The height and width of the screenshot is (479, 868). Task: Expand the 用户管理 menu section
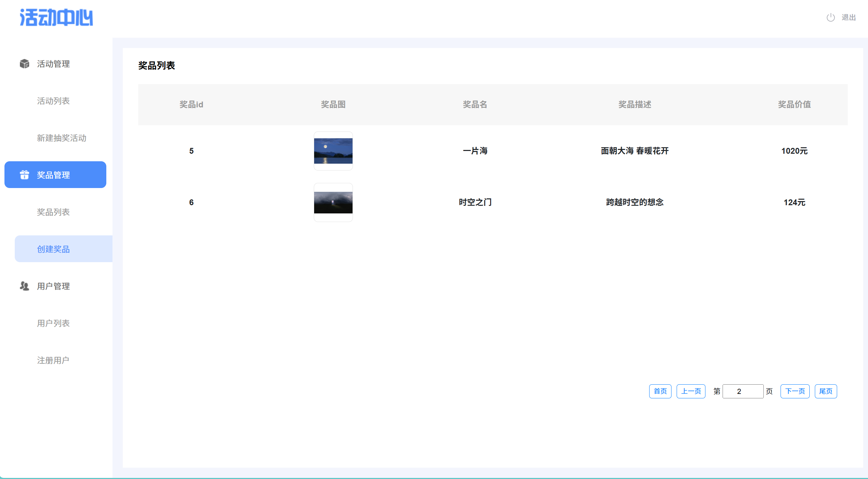(53, 286)
